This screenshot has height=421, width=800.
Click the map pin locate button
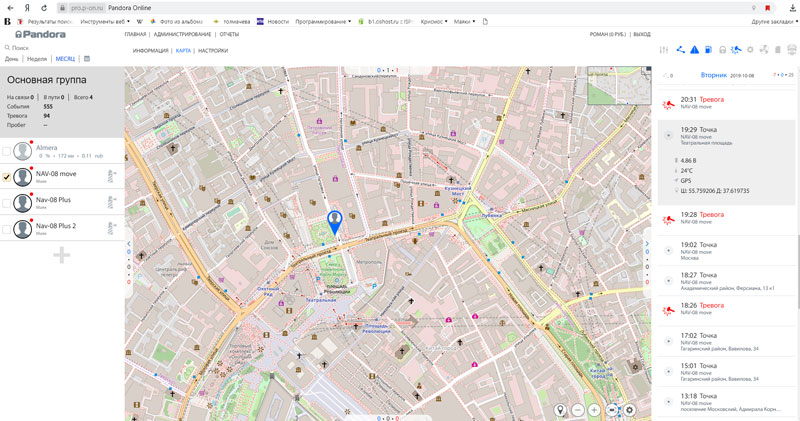pyautogui.click(x=560, y=410)
